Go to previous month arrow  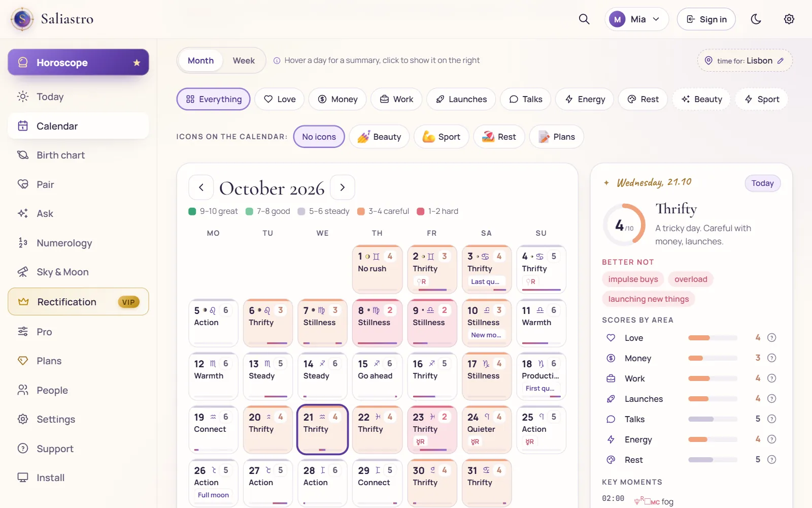pyautogui.click(x=201, y=187)
